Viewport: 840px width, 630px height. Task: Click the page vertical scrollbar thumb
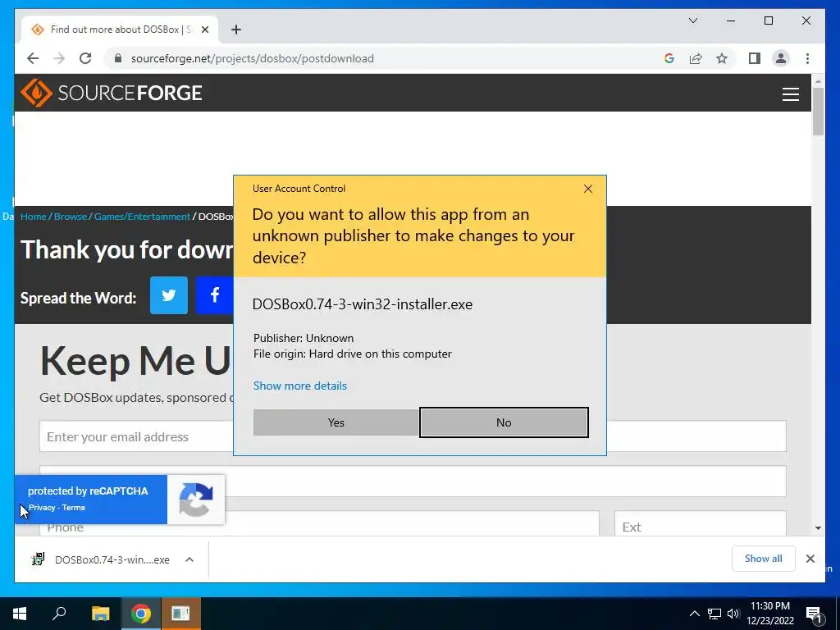pos(818,112)
